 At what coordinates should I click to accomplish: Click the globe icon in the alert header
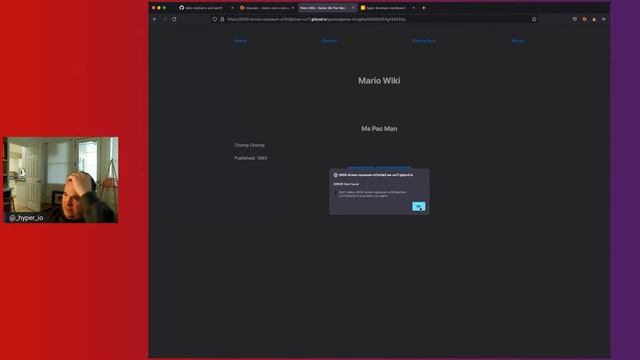tap(336, 175)
